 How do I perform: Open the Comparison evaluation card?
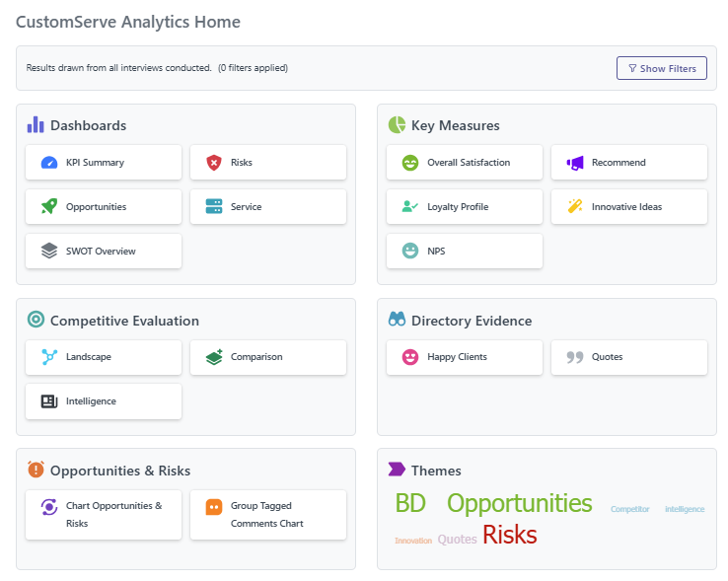tap(268, 357)
